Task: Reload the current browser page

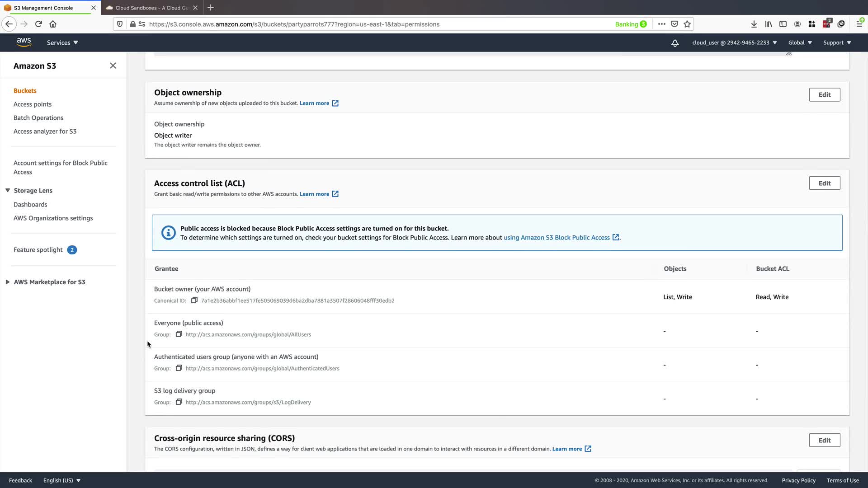Action: coord(38,24)
